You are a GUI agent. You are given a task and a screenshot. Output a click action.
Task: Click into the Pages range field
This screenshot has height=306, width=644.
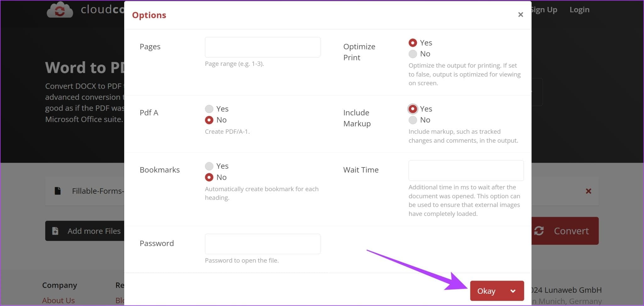click(x=263, y=47)
